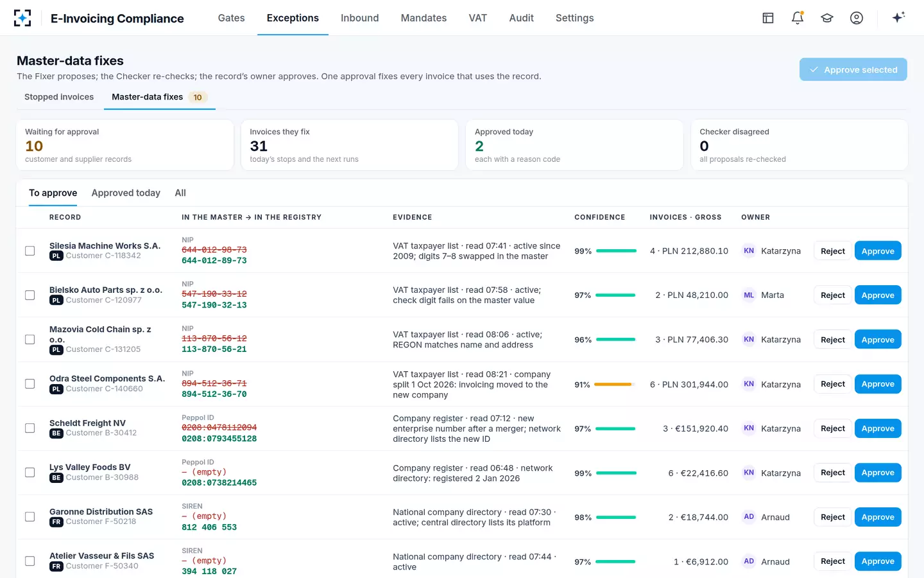Switch to the Stopped invoices tab

tap(59, 97)
